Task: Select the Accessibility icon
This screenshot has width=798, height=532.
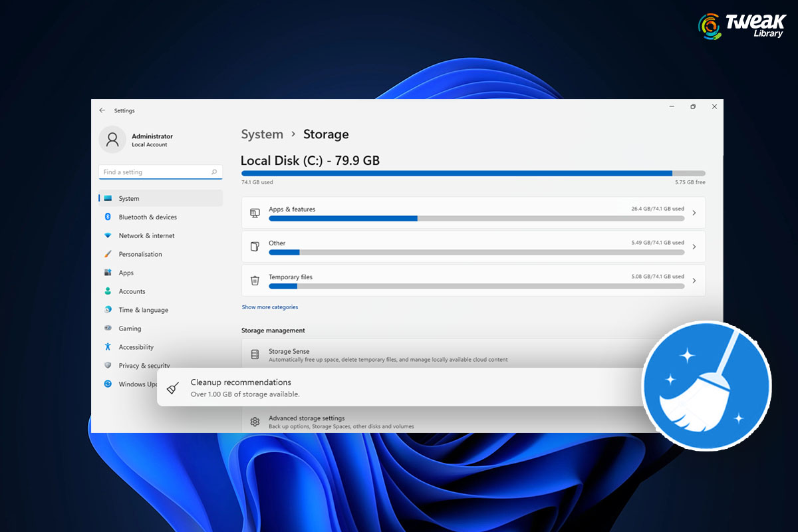Action: click(108, 346)
